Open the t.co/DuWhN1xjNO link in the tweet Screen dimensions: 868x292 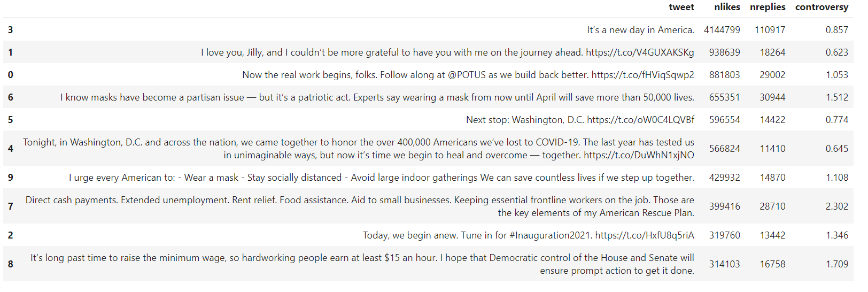coord(639,155)
